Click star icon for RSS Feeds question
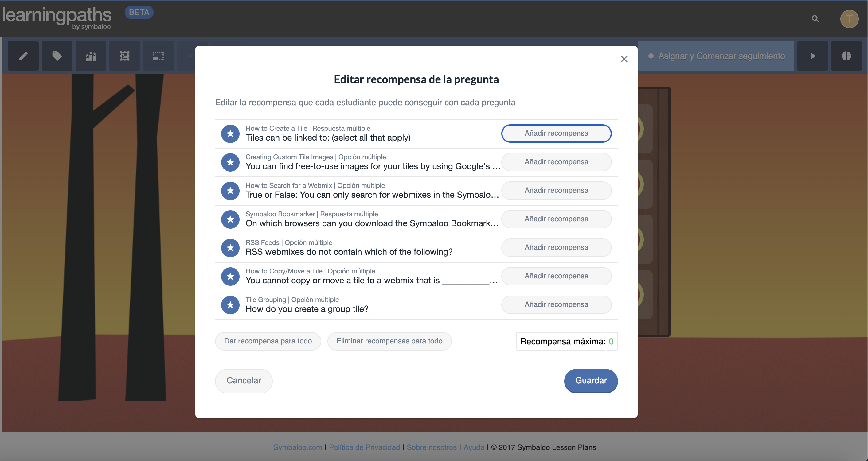This screenshot has height=461, width=868. (x=230, y=248)
